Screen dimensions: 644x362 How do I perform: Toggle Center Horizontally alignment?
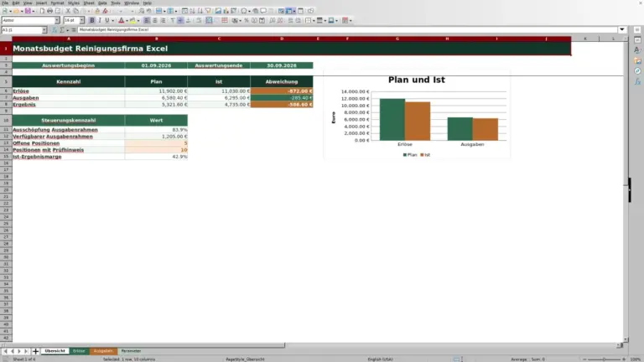click(x=155, y=20)
